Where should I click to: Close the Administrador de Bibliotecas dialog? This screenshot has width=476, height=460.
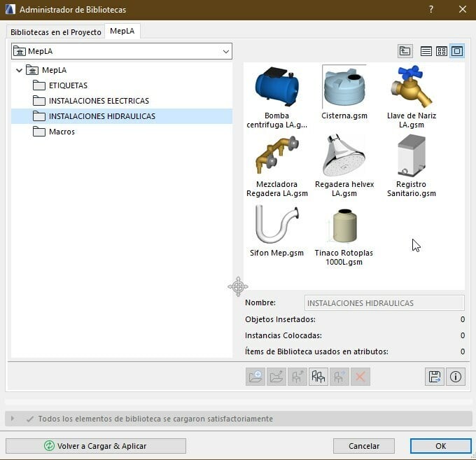click(463, 9)
